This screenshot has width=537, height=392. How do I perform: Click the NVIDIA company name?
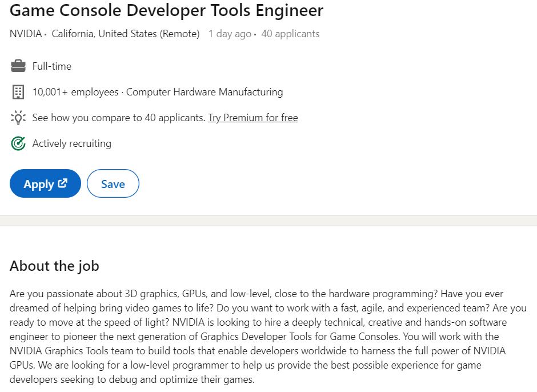coord(26,34)
